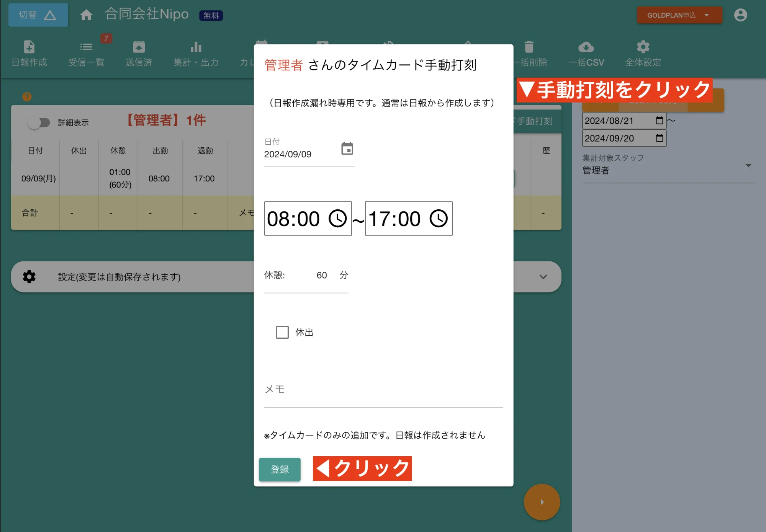The image size is (766, 532).
Task: Open the 全体設定 settings gear icon
Action: coord(643,47)
